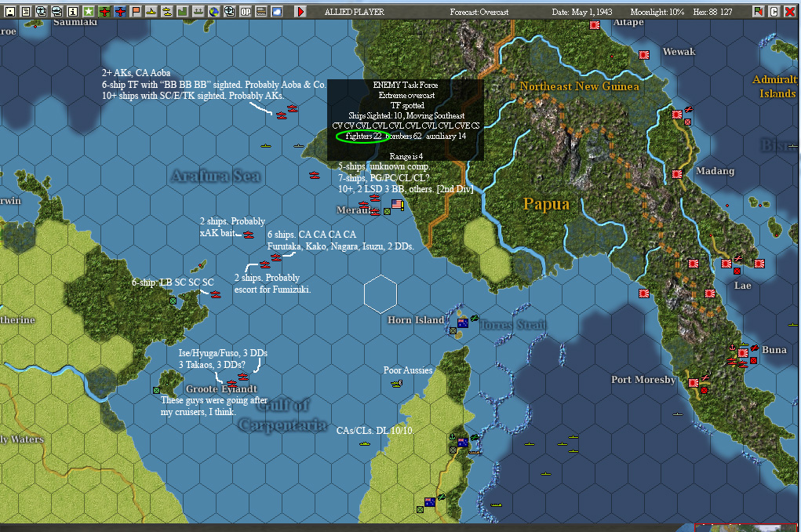Image resolution: width=801 pixels, height=532 pixels.
Task: Click the film-strip combat replay icon
Action: (261, 11)
